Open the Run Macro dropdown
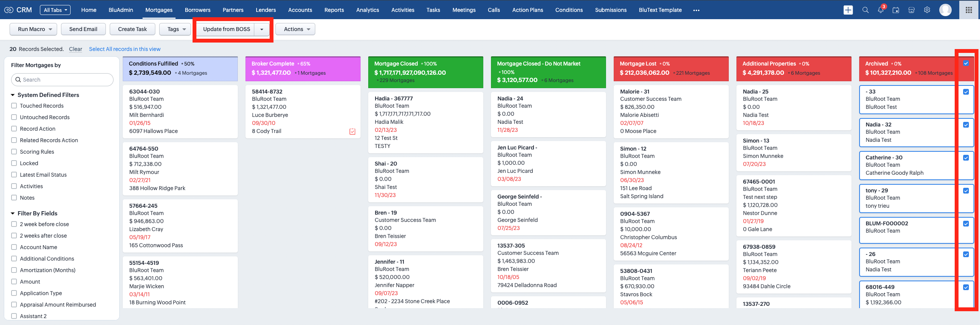The image size is (980, 325). coord(33,29)
